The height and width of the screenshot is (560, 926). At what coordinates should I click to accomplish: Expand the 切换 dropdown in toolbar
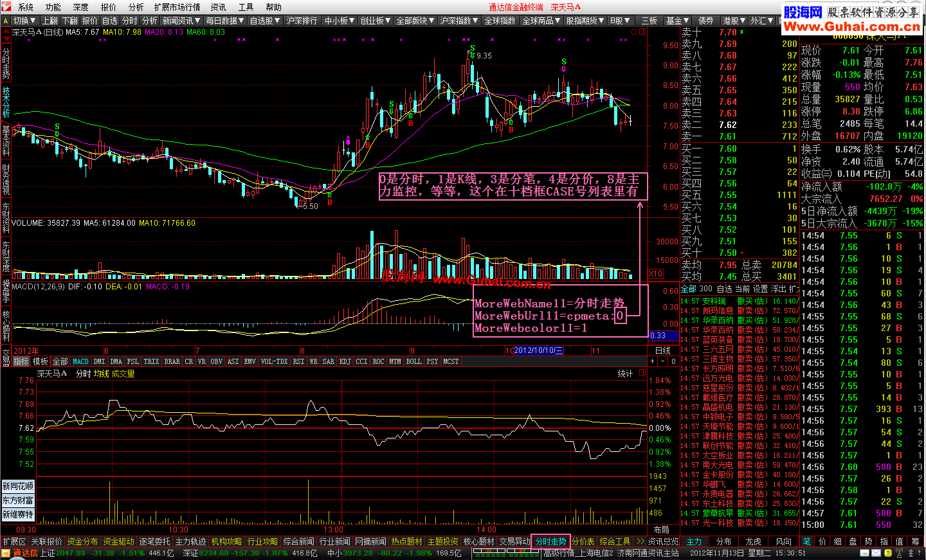(25, 21)
